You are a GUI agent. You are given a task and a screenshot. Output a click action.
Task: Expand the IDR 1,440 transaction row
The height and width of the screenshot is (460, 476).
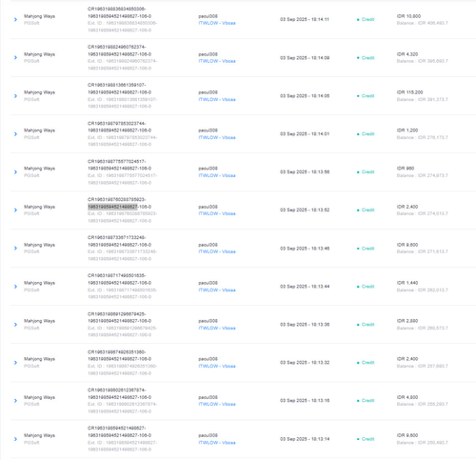point(15,287)
